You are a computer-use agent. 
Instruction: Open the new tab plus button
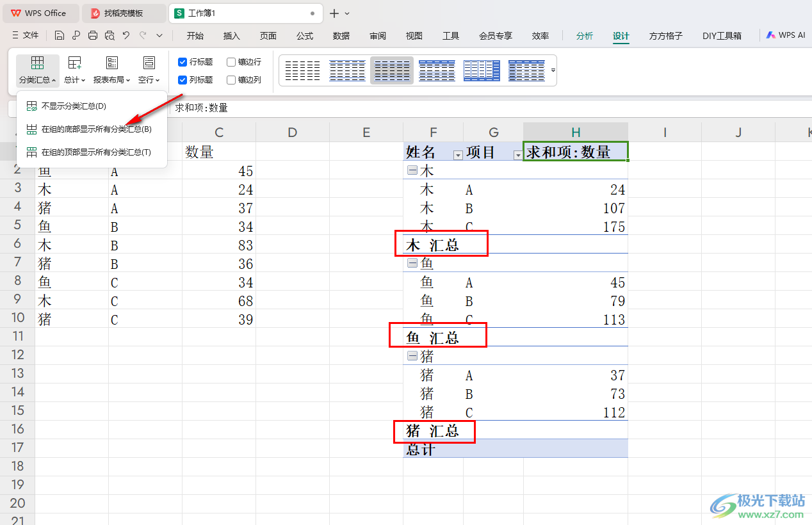(334, 13)
